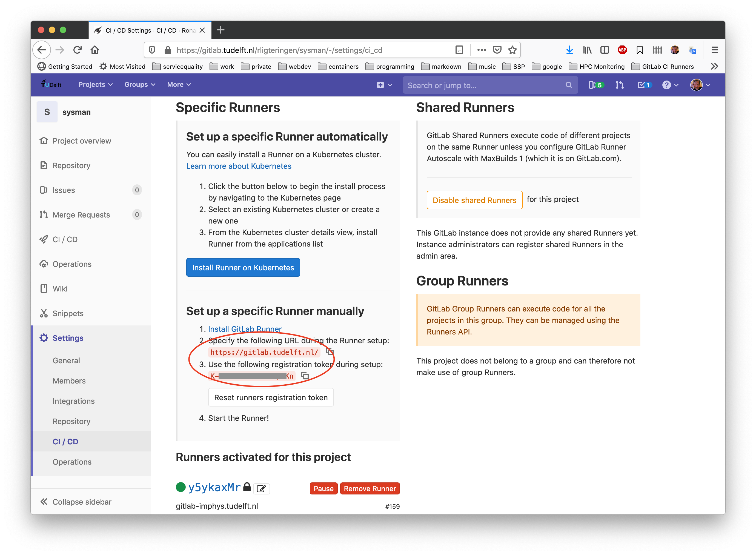756x555 pixels.
Task: Click Reset runners registration token button
Action: (271, 397)
